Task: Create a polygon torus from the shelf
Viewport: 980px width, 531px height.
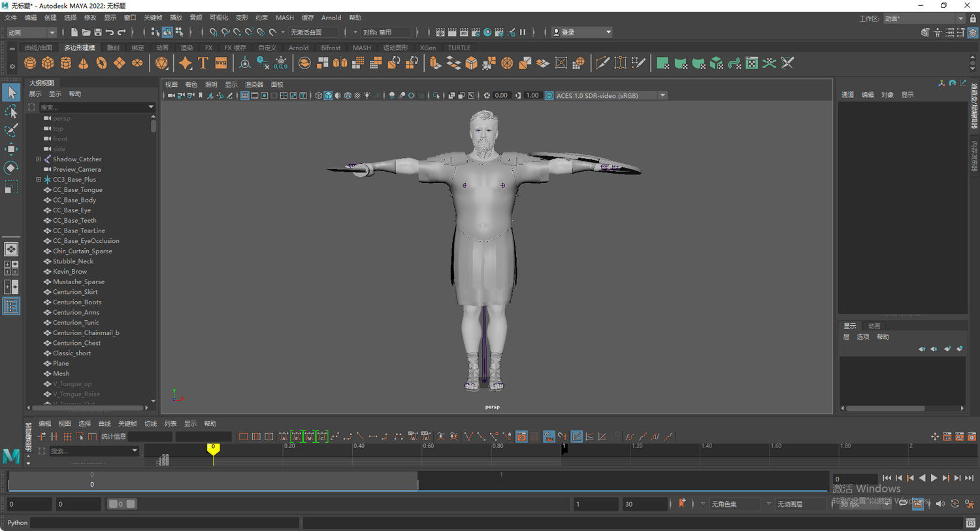Action: click(101, 63)
